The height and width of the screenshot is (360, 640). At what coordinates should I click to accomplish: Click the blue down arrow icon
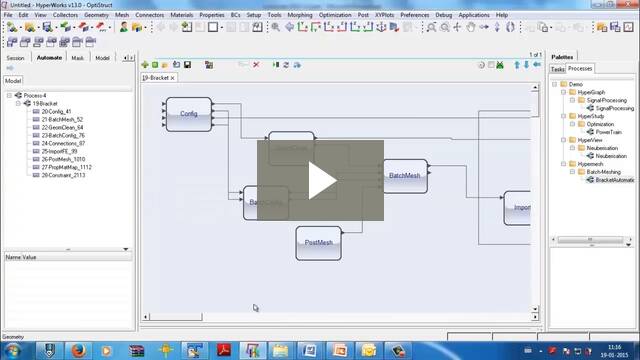tap(527, 65)
